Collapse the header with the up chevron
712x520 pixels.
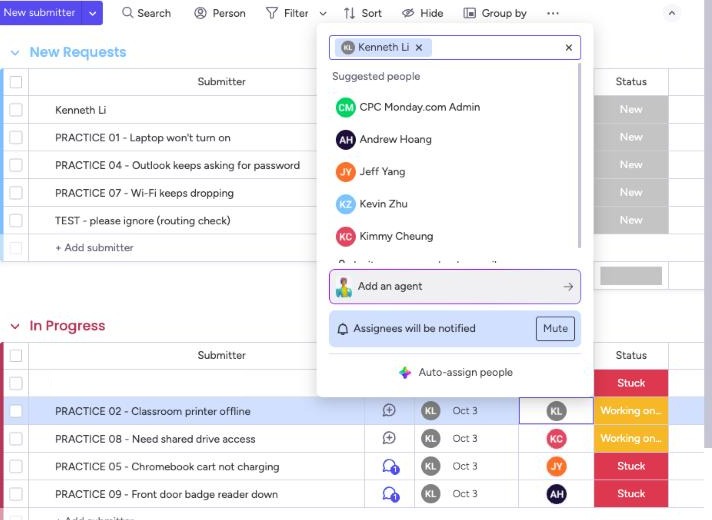coord(672,13)
